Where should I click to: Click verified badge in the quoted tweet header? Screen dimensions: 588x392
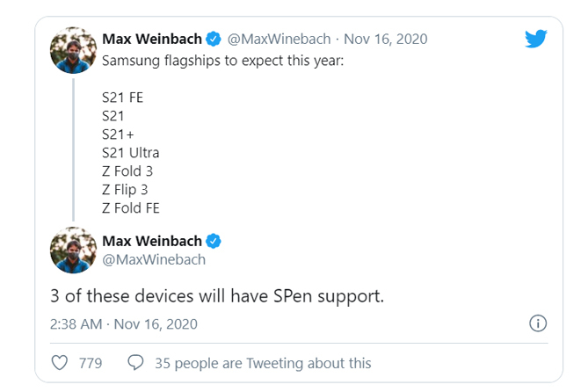click(x=213, y=39)
